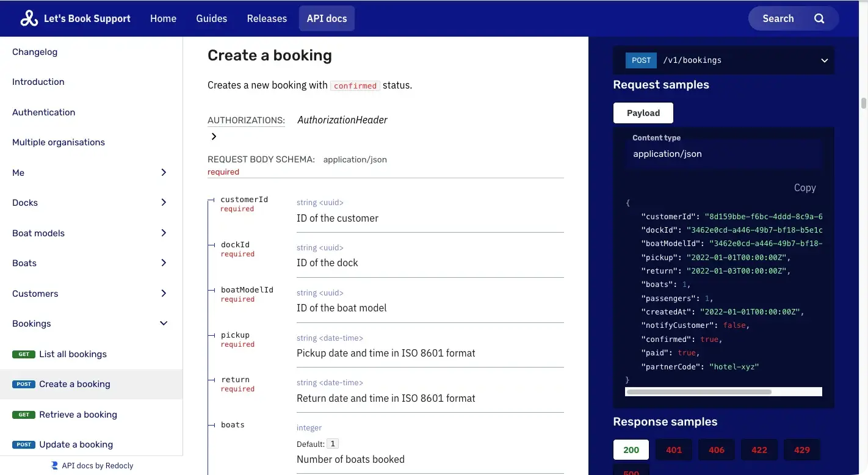Open the Multiple organisations sidebar link
This screenshot has width=868, height=475.
point(59,142)
